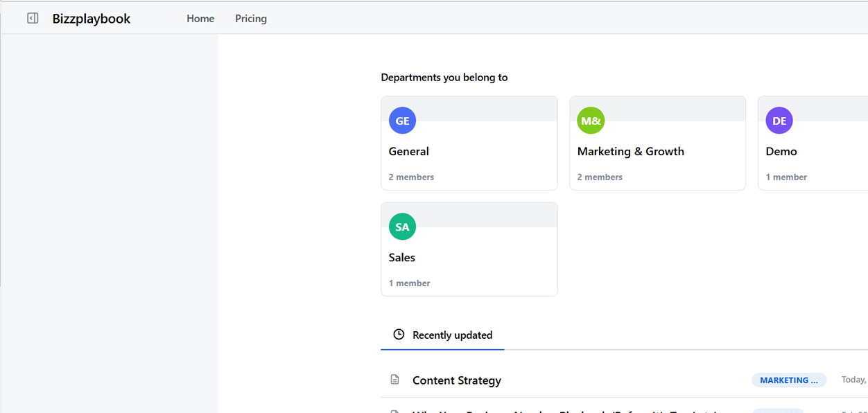Screen dimensions: 868x413
Task: Collapse the sidebar using the panel icon
Action: [33, 18]
